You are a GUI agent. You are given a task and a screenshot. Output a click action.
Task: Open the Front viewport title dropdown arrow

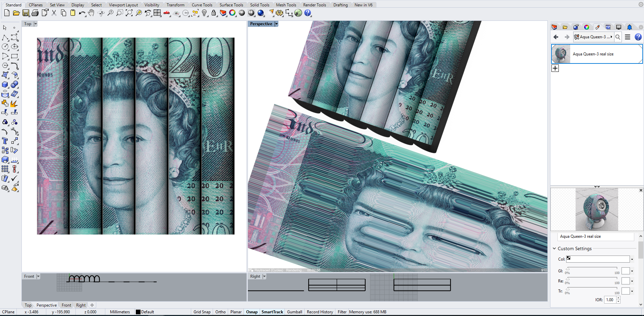click(x=38, y=276)
